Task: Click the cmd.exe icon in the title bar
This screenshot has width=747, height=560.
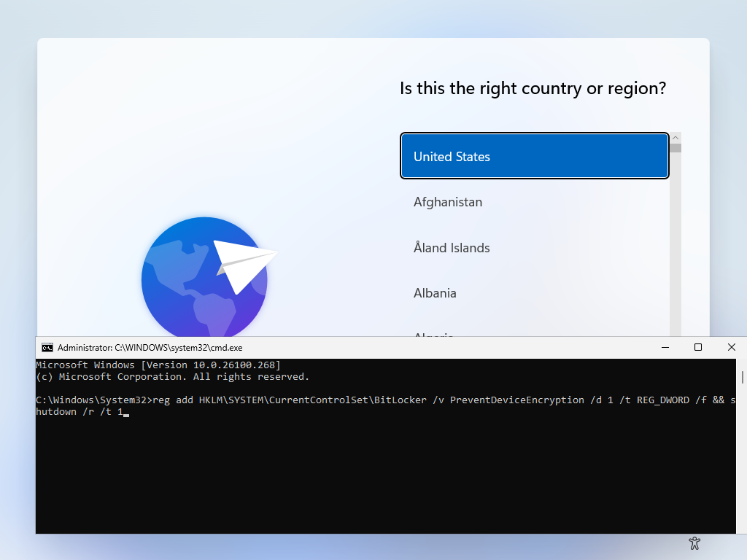Action: [x=47, y=348]
